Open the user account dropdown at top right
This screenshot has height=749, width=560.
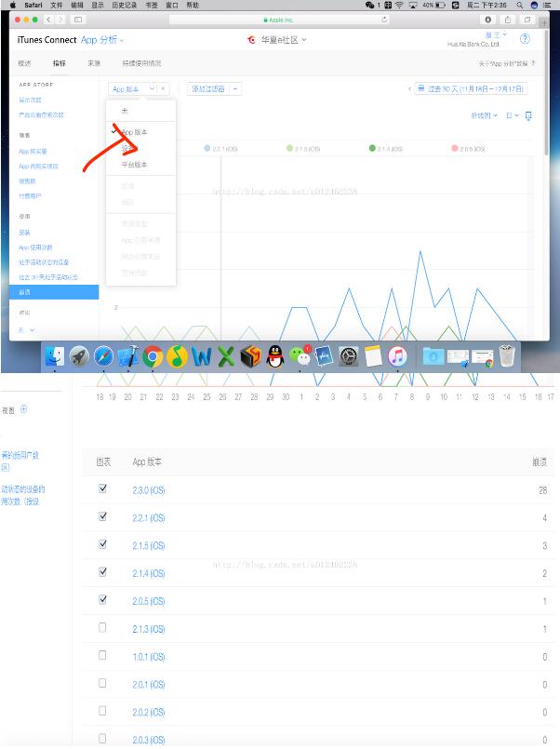coord(496,34)
